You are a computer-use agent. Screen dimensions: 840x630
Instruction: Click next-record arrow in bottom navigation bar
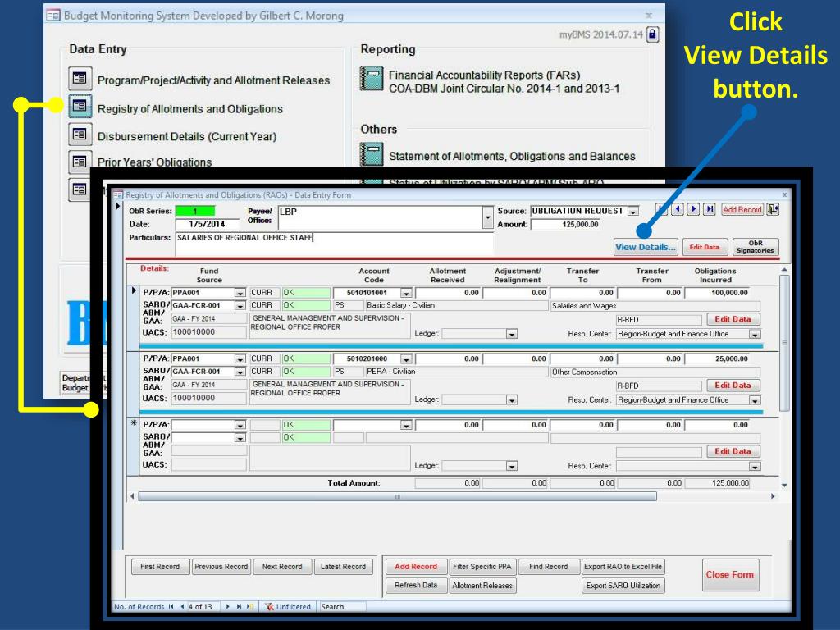coord(228,606)
